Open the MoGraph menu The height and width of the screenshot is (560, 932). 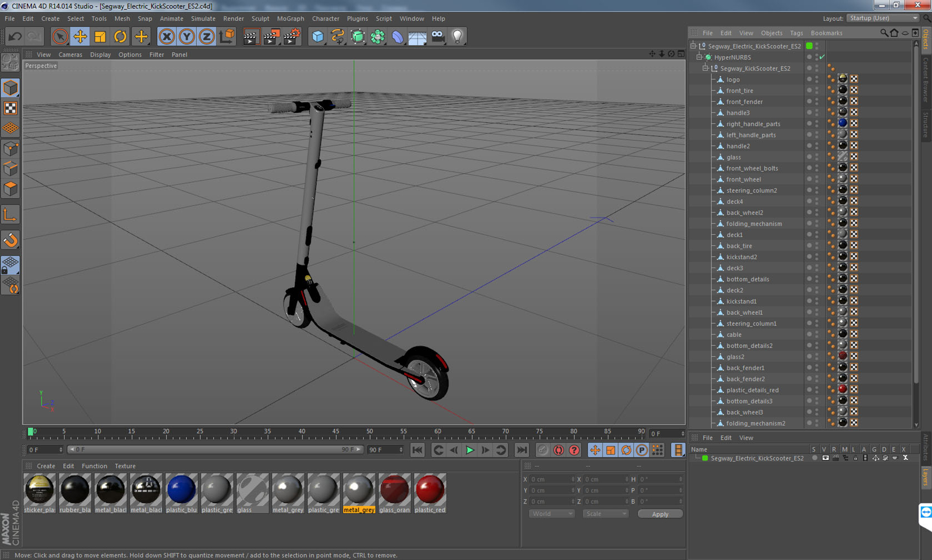[x=290, y=19]
